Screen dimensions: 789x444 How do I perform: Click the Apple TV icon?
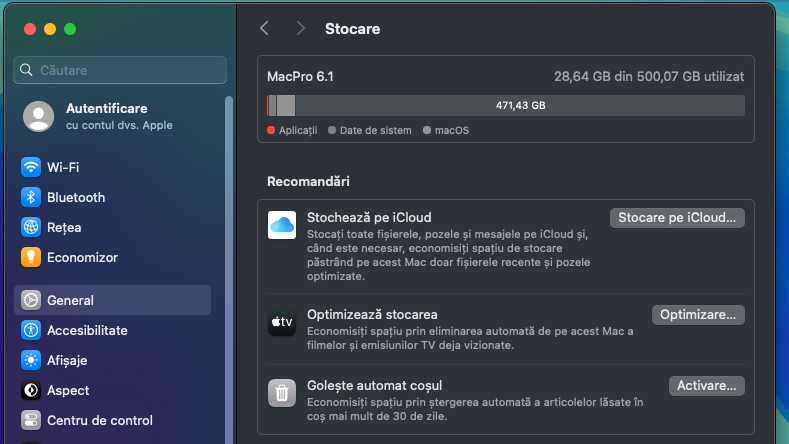[282, 322]
